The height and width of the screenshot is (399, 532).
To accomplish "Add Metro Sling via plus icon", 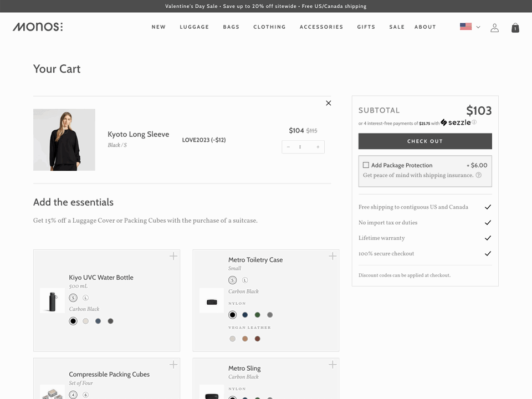I will click(332, 365).
